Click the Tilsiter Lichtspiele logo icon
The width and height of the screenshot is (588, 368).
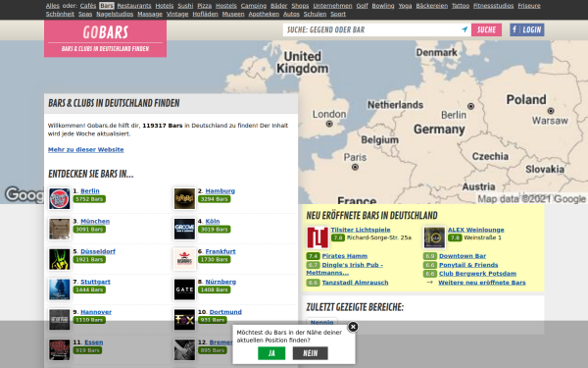(x=318, y=237)
